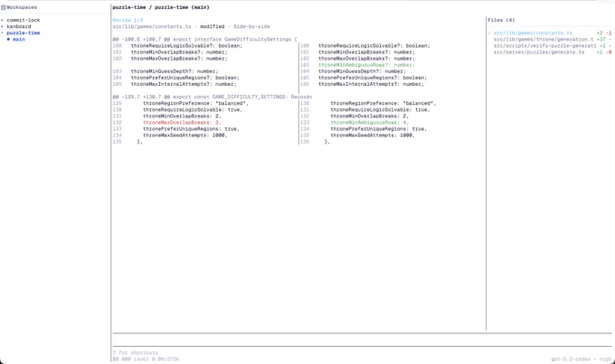Select the main branch entry
This screenshot has height=364, width=615.
[18, 39]
